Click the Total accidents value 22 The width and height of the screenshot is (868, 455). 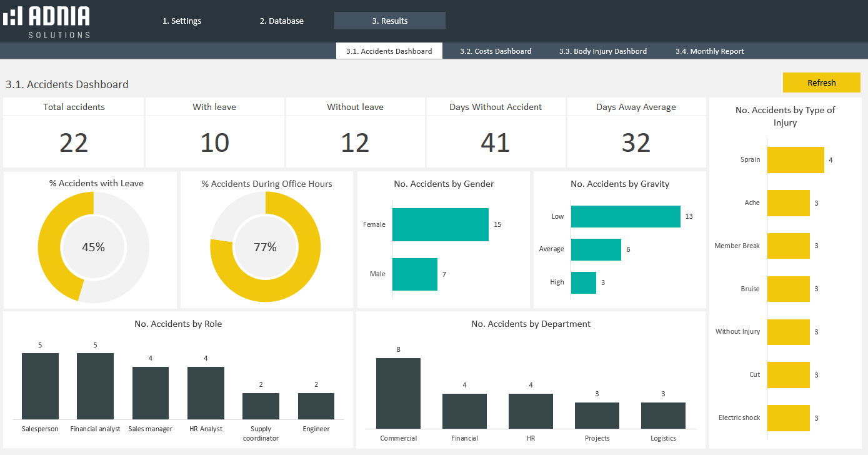pyautogui.click(x=73, y=142)
